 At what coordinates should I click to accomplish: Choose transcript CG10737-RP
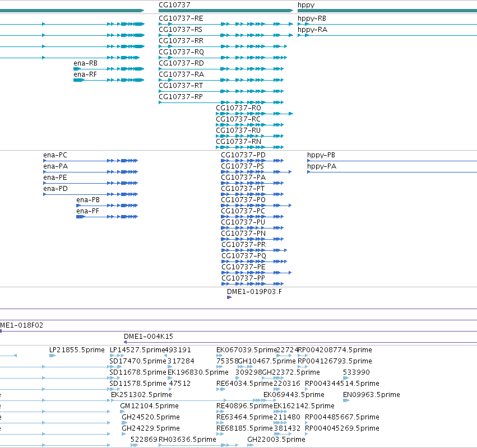point(180,97)
